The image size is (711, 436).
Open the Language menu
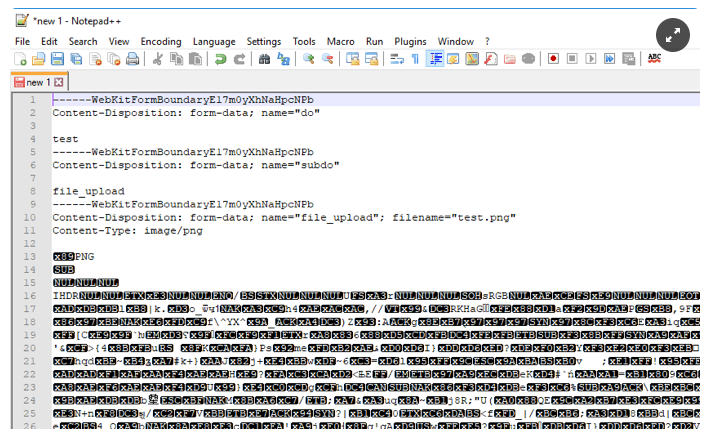click(214, 41)
